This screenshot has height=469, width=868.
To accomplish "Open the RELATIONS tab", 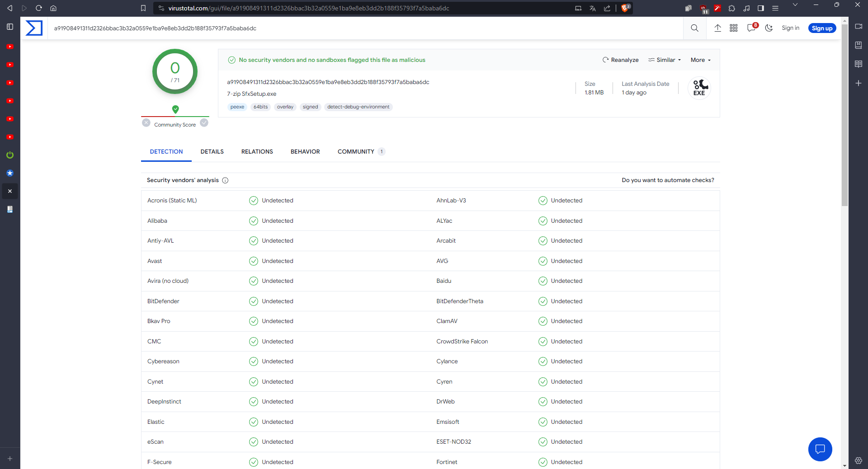I will coord(257,152).
